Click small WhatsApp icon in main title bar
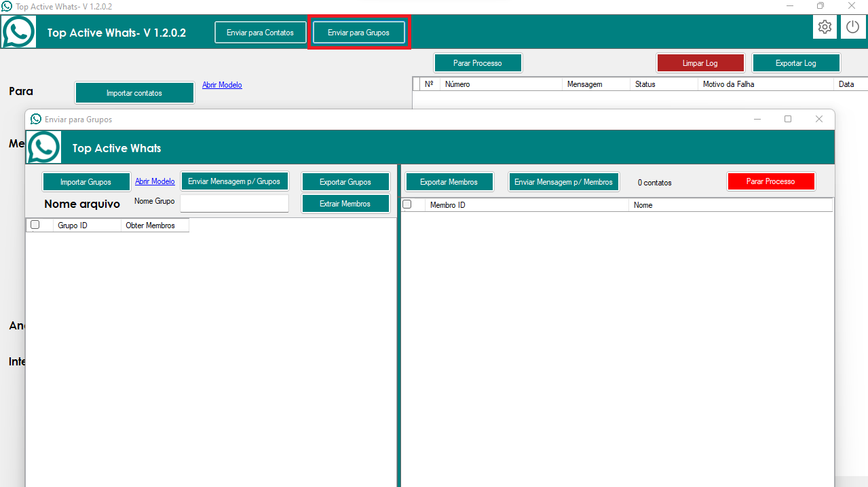868x487 pixels. coord(7,6)
